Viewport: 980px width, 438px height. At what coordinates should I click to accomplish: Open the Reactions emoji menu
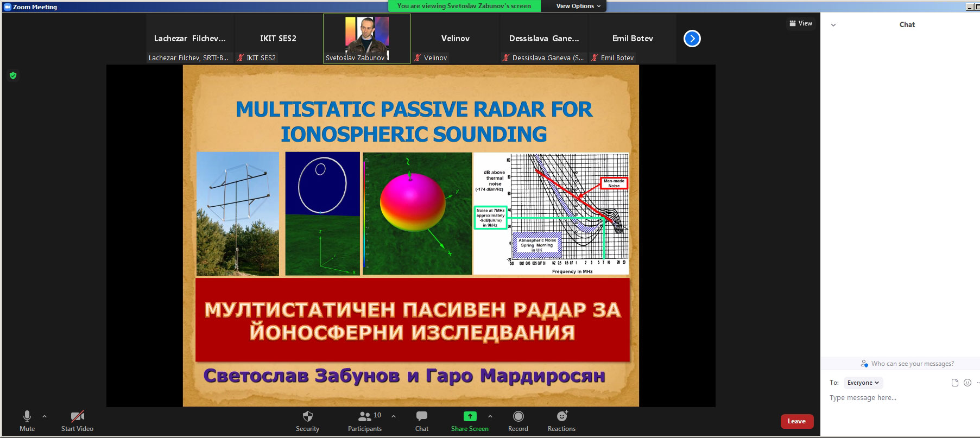[x=561, y=421]
